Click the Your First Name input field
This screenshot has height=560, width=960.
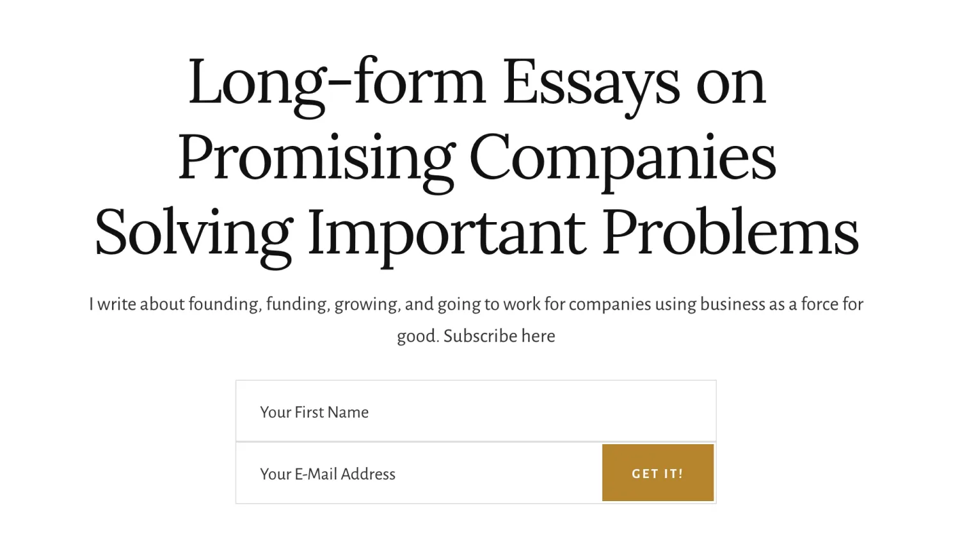476,412
